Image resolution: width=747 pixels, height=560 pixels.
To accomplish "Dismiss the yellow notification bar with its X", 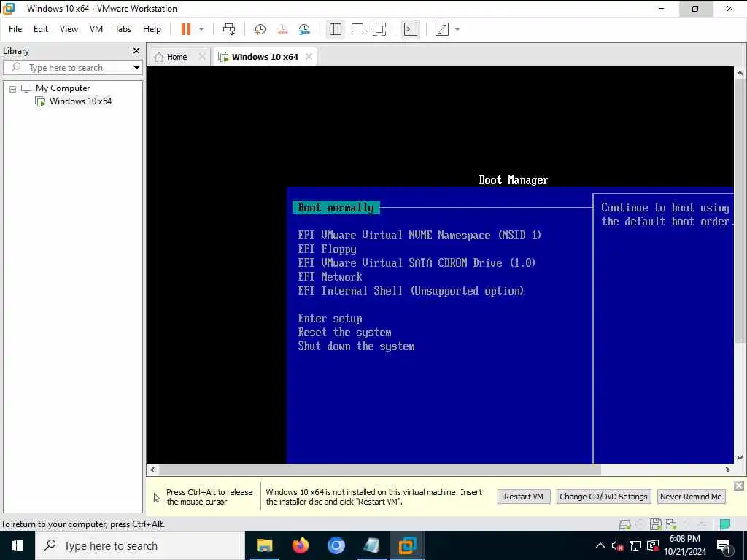I will coord(739,486).
